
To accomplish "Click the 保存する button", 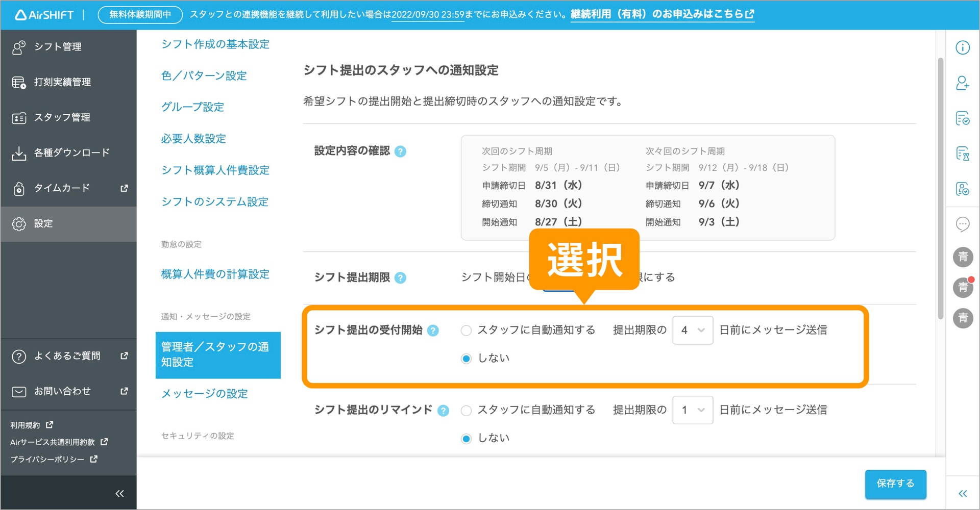I will point(895,484).
